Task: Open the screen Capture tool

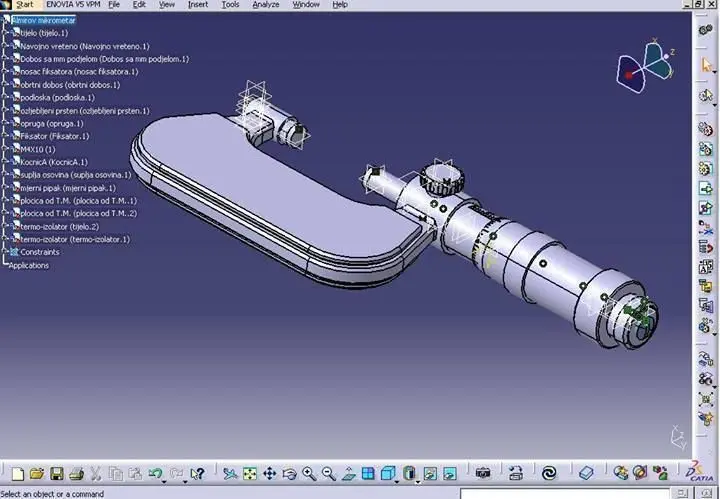Action: [x=483, y=473]
